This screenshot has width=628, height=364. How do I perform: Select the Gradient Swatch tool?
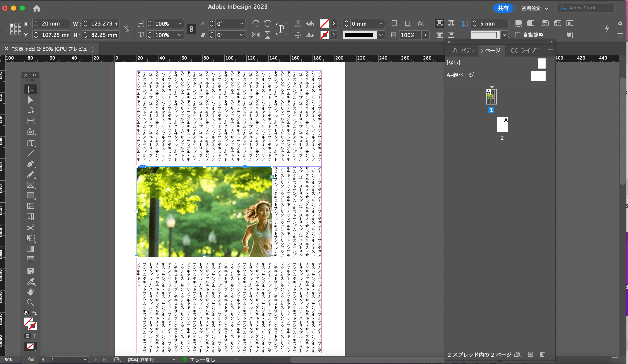coord(30,249)
